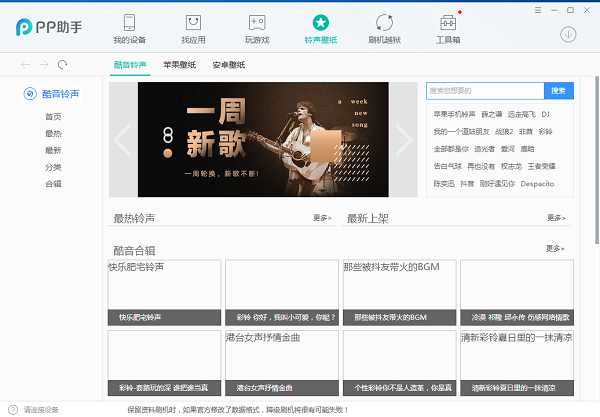Screen dimensions: 600x417
Task: Open the download manager arrow icon
Action: tap(568, 34)
